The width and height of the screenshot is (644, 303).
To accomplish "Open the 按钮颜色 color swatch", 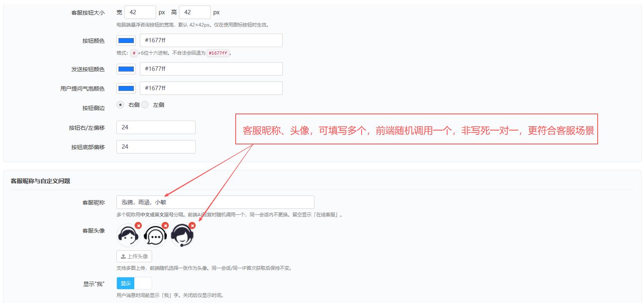I will click(126, 40).
